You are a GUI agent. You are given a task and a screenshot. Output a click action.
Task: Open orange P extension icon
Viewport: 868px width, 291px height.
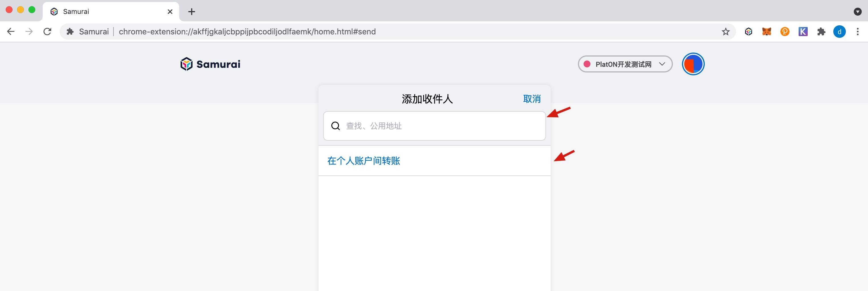point(785,32)
